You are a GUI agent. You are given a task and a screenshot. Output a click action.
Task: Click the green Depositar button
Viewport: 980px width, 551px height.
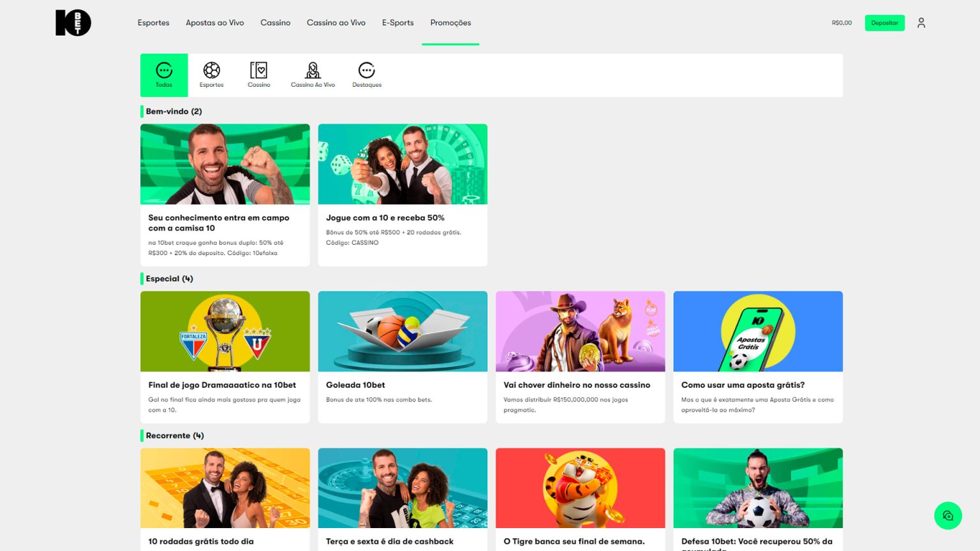point(884,23)
